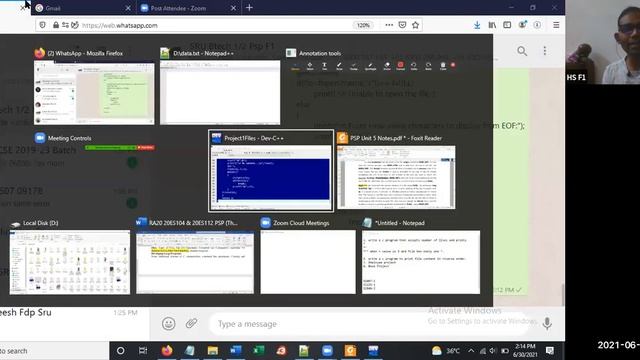Click the battery icon in system tray
Screen dimensions: 640x360
pos(504,351)
